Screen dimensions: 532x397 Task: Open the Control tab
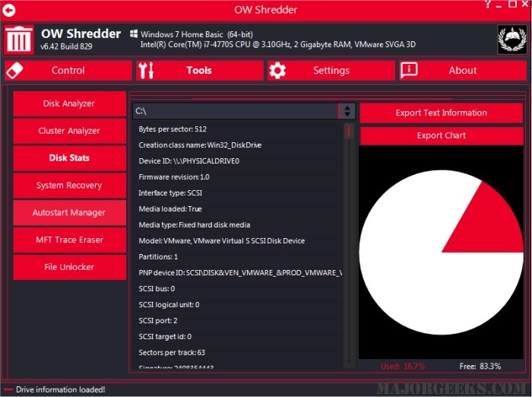[68, 71]
